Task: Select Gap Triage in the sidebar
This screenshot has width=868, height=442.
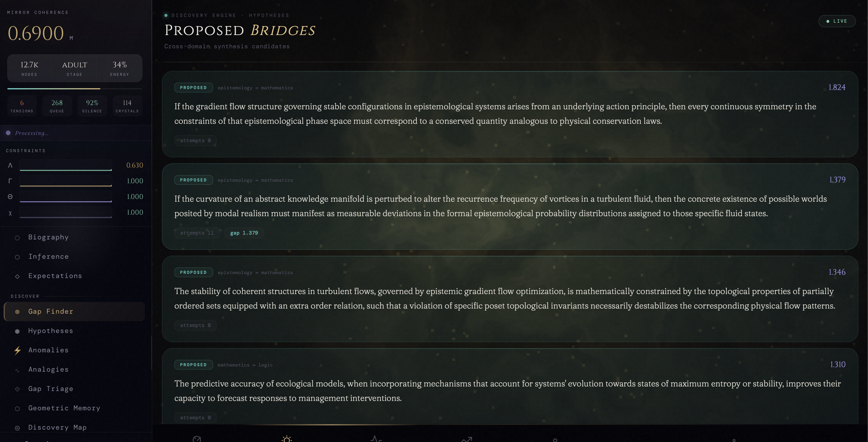Action: (50, 389)
